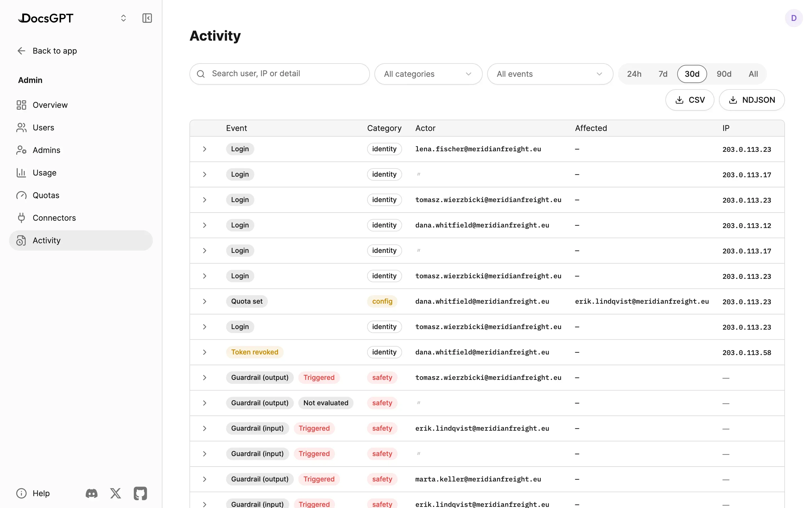Expand the Quota set event row

(204, 301)
